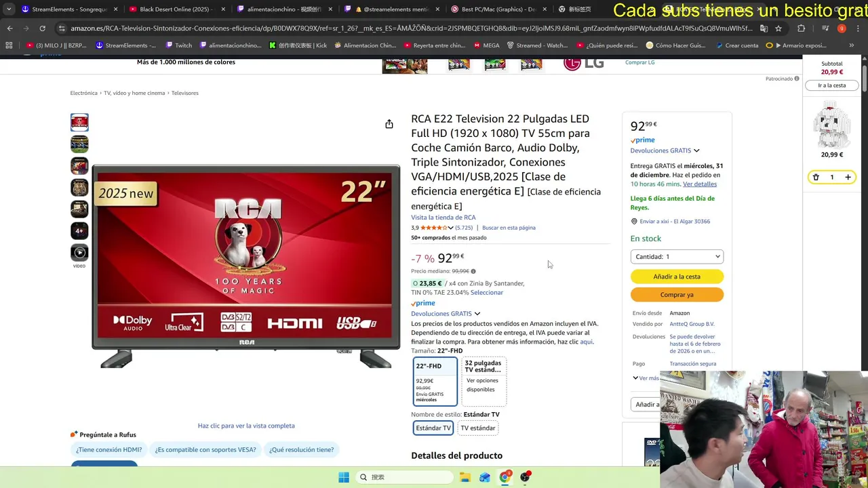868x488 pixels.
Task: Change delivery address Enviar a xixi
Action: click(x=675, y=222)
